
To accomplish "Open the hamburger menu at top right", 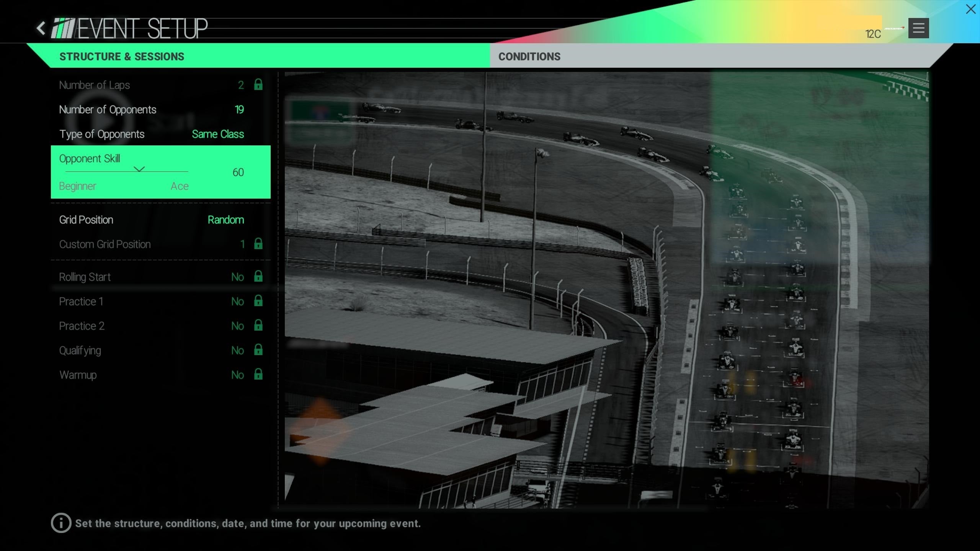I will tap(918, 28).
